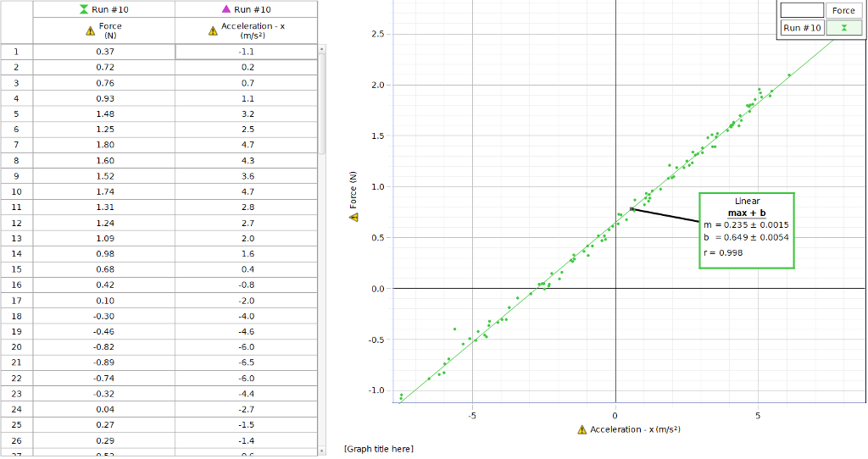Select Run #10 in the Acceleration column header
Screen dimensions: 868x459
pos(253,9)
